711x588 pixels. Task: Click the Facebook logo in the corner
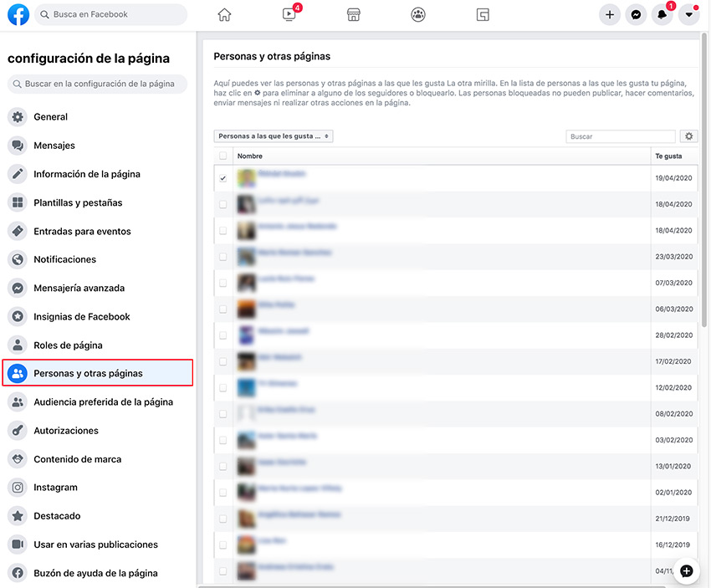pos(18,14)
